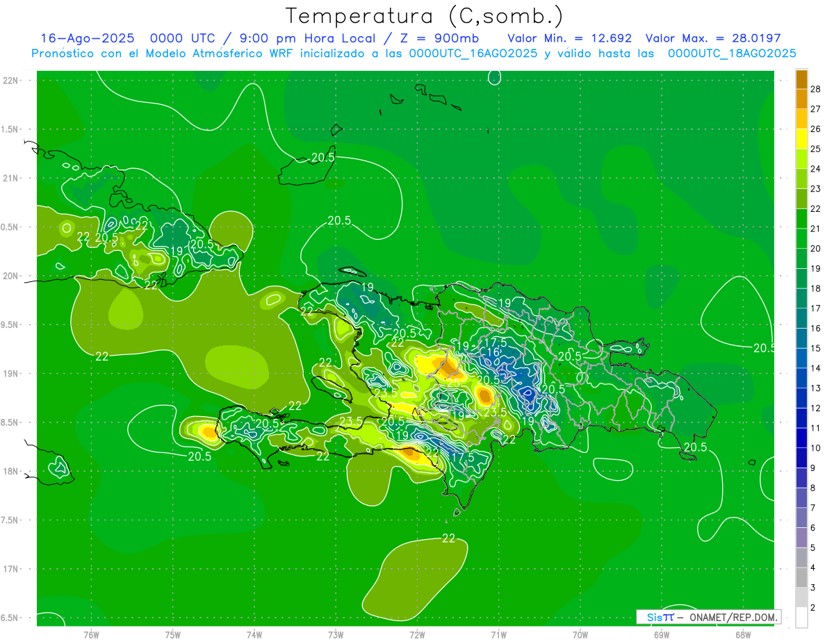Screen dimensions: 834x644
Task: Click validity stamp "0000UTC_18AGO2025"
Action: point(732,53)
